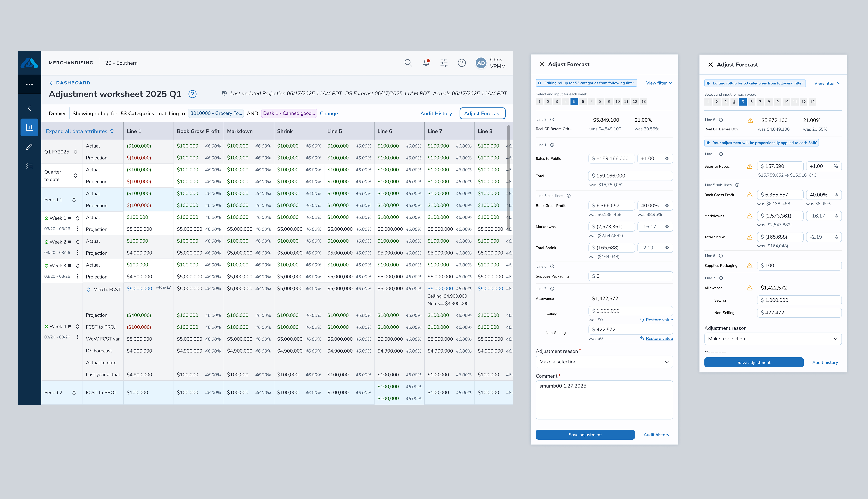Collapse the sidebar with the chevron icon
This screenshot has height=499, width=868.
(x=29, y=108)
